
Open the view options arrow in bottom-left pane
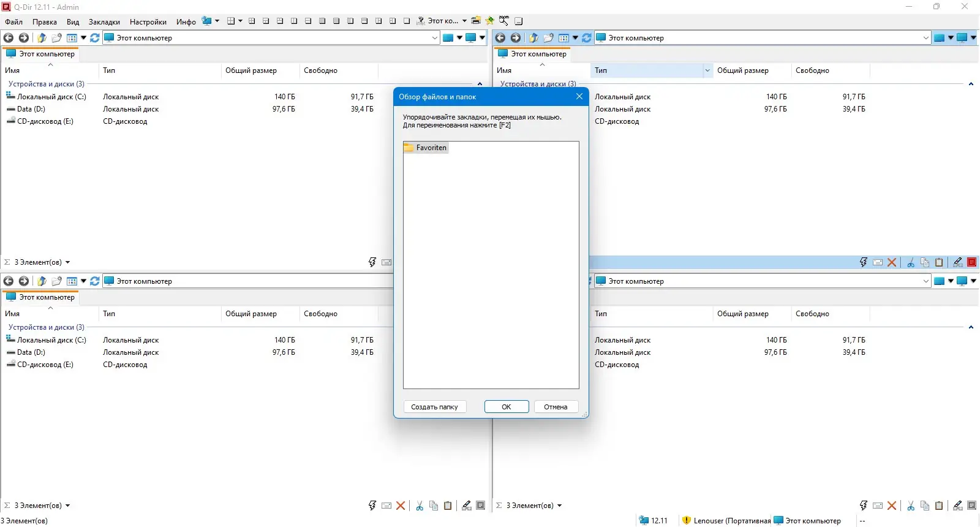(83, 281)
